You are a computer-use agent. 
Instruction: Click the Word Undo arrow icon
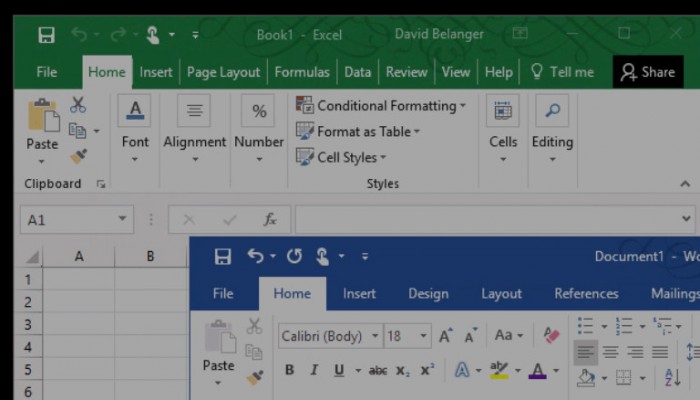tap(256, 257)
